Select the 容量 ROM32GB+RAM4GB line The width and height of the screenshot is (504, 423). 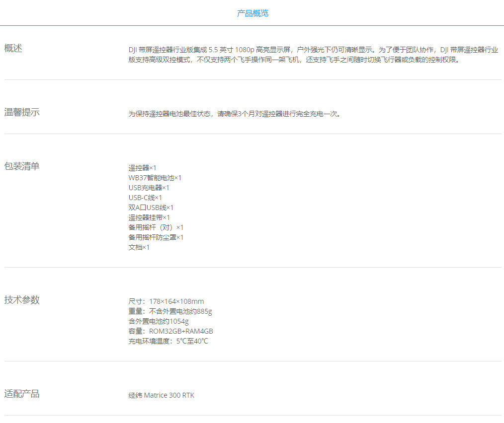coord(170,331)
